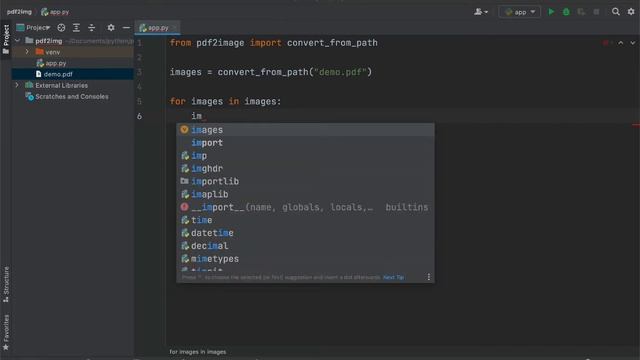Open the app run configuration dropdown
The width and height of the screenshot is (640, 360).
pos(520,12)
